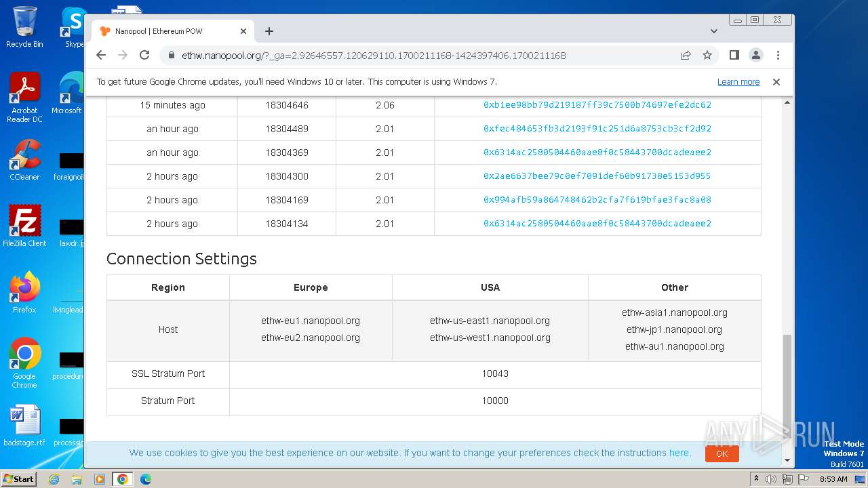Go forward with the browser arrow

click(123, 55)
